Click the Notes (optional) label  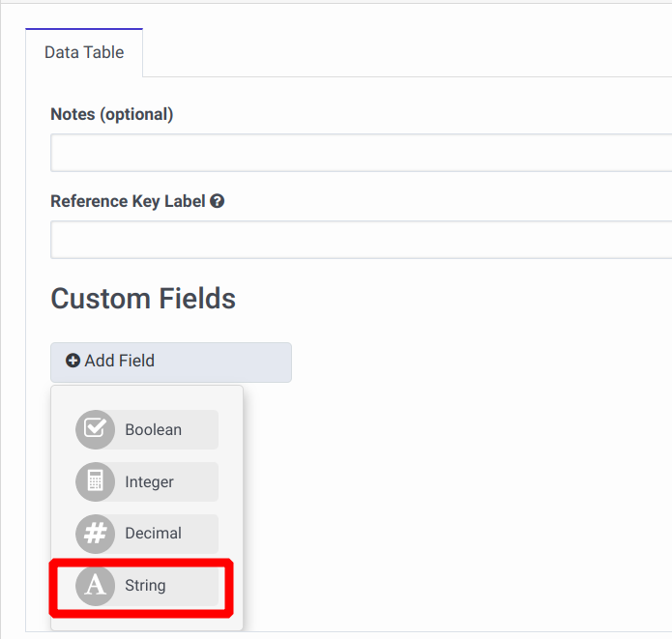pos(111,114)
